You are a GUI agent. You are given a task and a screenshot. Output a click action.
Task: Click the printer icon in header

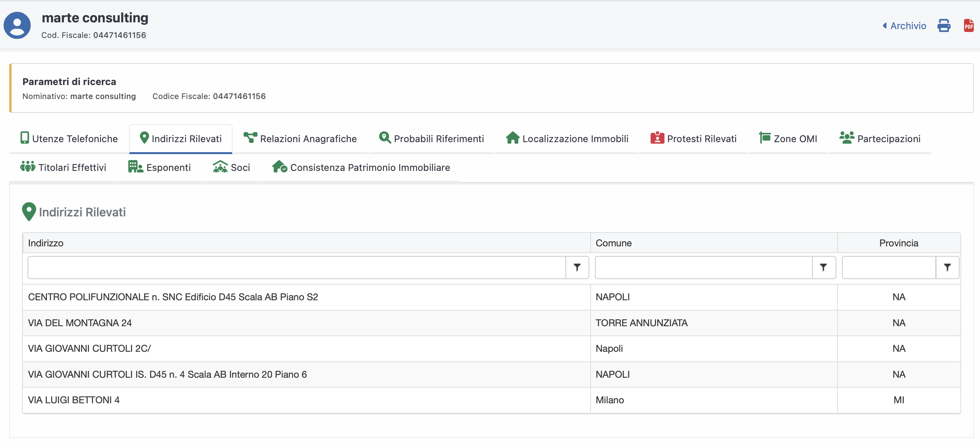(x=944, y=26)
